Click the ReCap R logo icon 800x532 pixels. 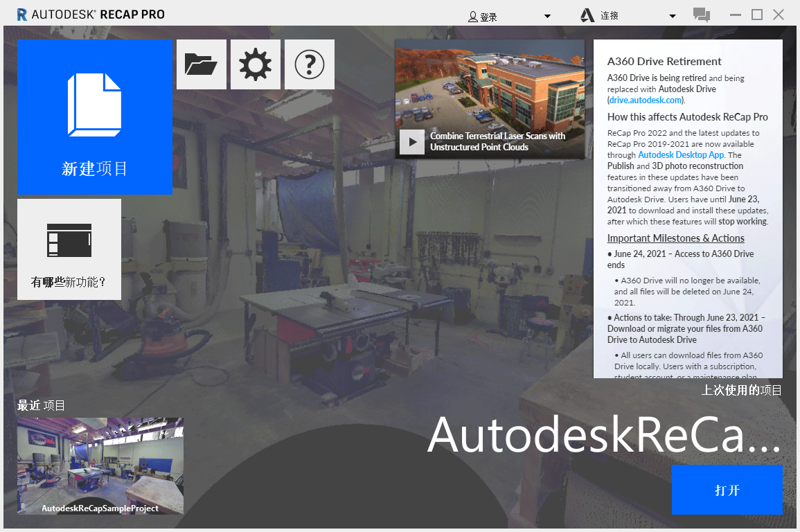tap(22, 15)
